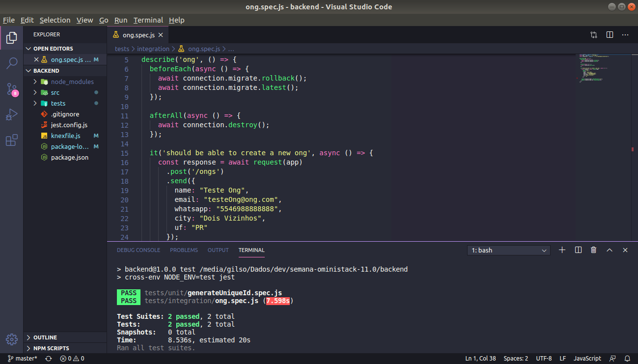638x364 pixels.
Task: Open the Selection menu
Action: click(x=55, y=20)
